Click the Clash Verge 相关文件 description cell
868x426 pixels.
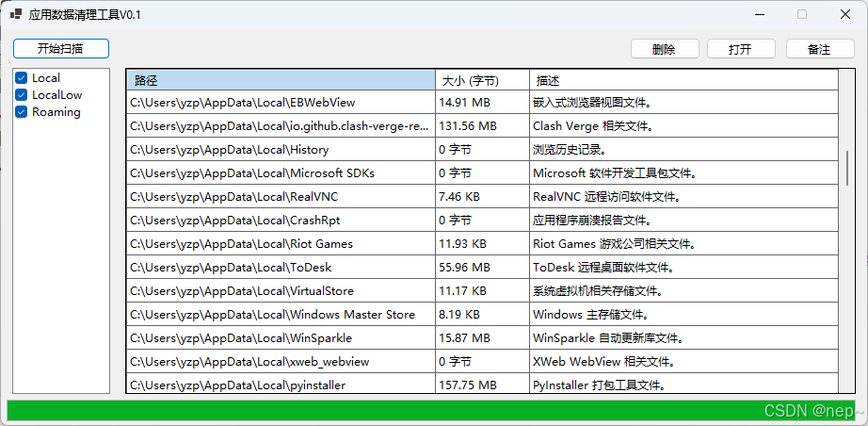tap(683, 125)
